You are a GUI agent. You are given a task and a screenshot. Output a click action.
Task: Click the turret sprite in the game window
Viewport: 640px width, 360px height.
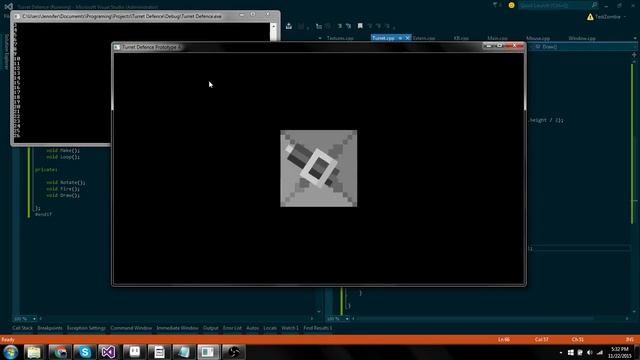click(318, 168)
